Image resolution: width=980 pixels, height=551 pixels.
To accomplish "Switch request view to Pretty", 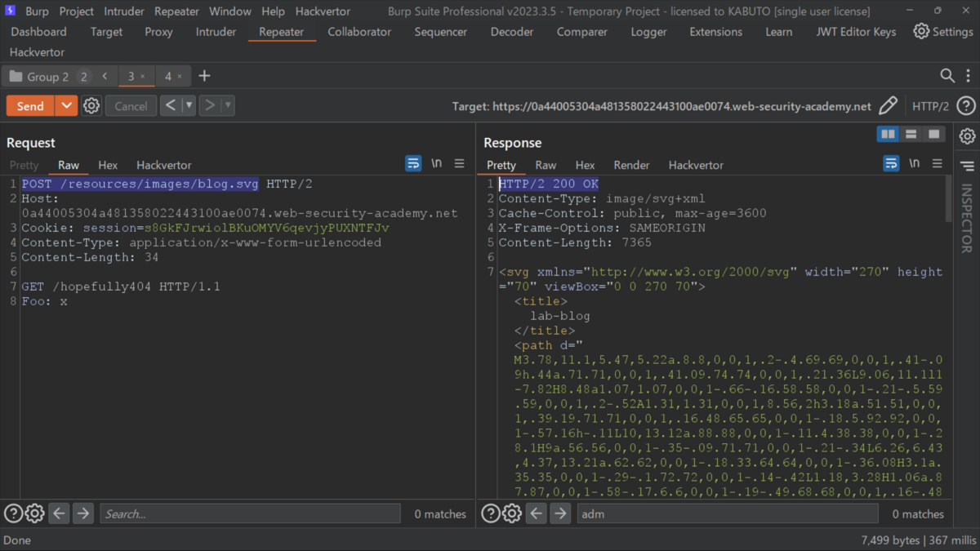I will tap(24, 165).
